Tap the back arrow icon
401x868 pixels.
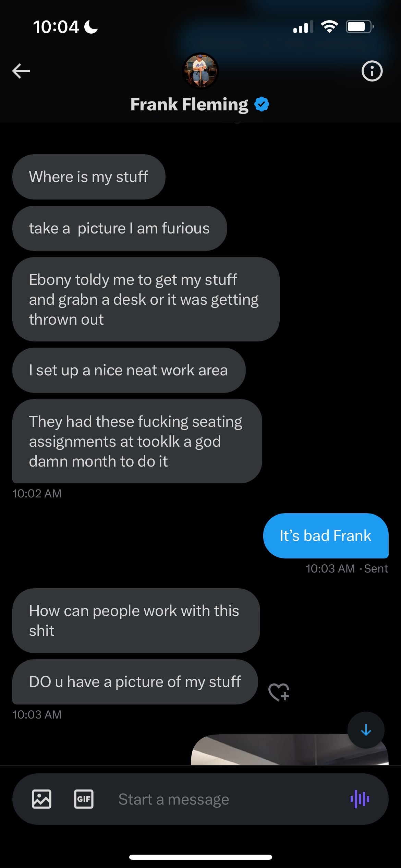[21, 71]
